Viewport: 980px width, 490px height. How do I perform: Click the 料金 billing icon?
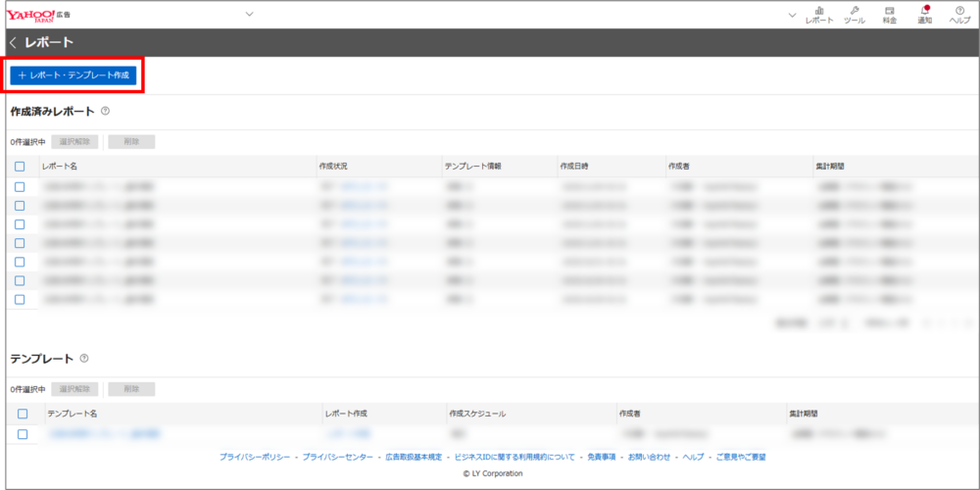[x=889, y=14]
